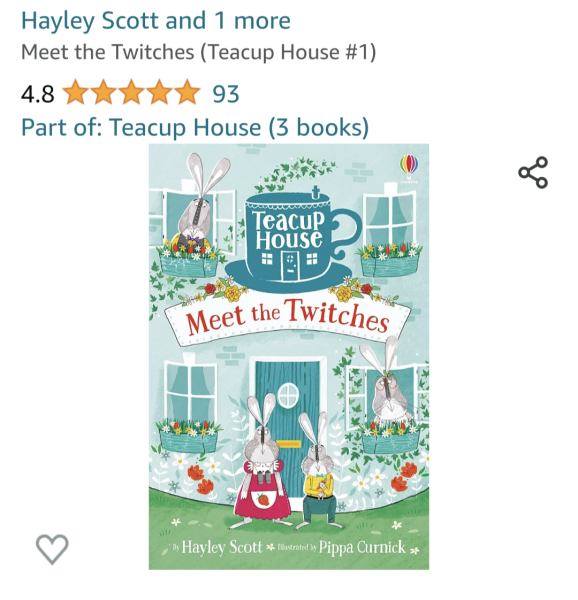578x600 pixels.
Task: Click the first rating star
Action: 76,92
